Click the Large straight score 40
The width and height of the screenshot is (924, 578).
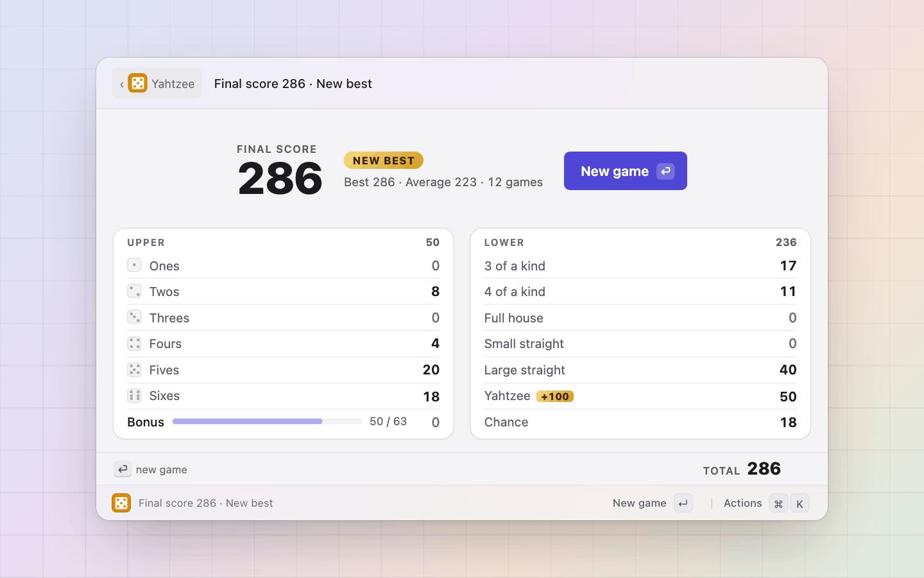tap(788, 370)
